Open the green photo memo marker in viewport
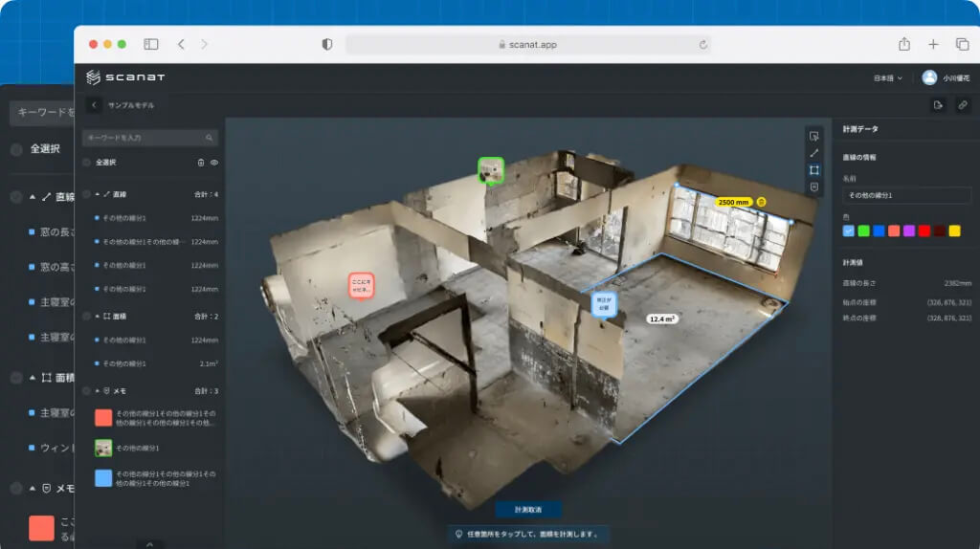Screen dimensions: 980x549 coord(491,170)
